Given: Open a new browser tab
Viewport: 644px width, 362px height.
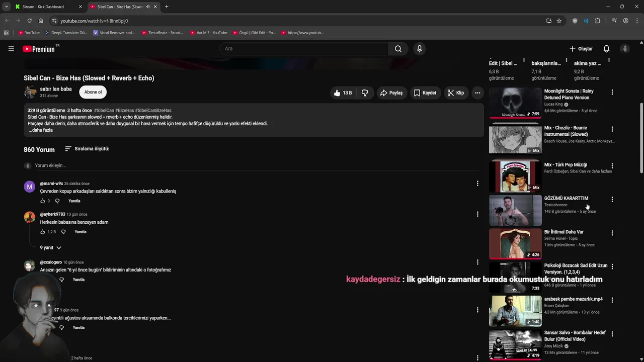Looking at the screenshot, I should point(167,7).
